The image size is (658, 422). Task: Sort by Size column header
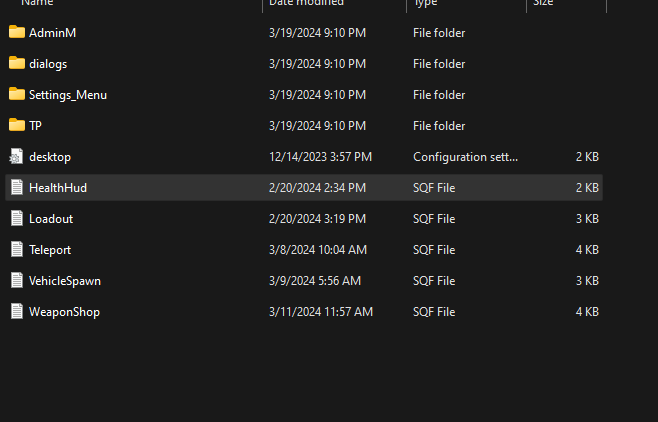(543, 3)
